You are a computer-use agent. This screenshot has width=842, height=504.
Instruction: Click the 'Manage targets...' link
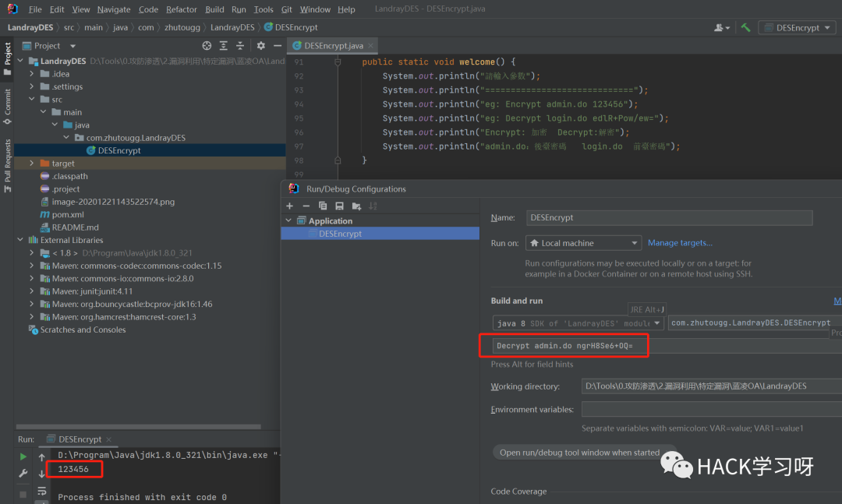(x=680, y=243)
